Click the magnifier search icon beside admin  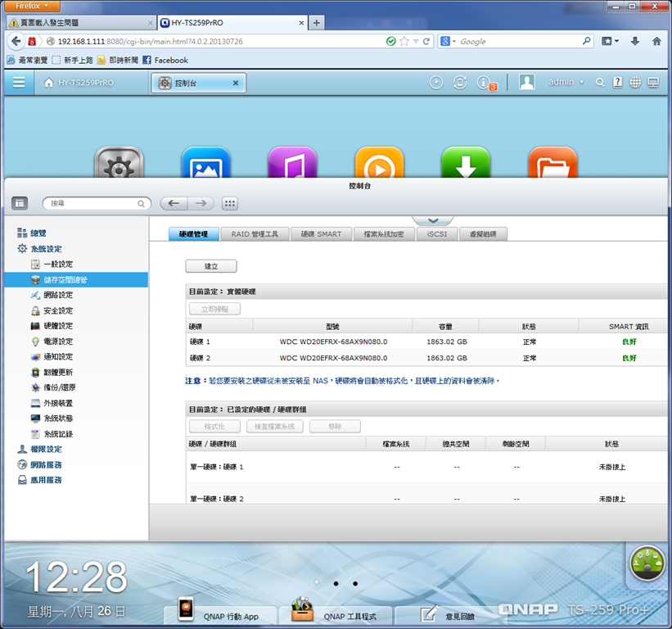coord(600,83)
